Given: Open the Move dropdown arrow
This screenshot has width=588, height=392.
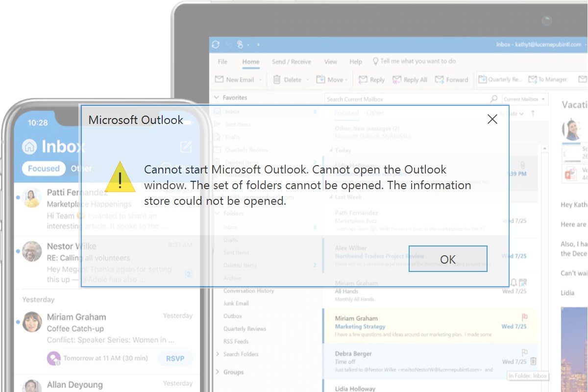Looking at the screenshot, I should [x=346, y=80].
